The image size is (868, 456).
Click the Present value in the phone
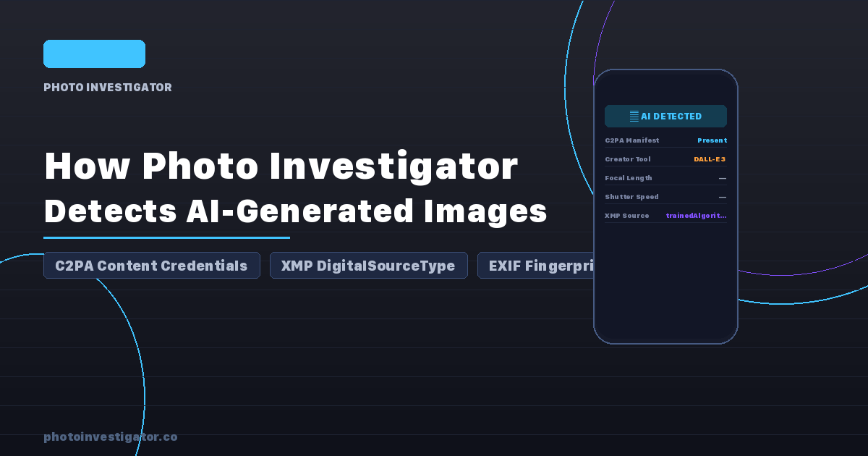pos(712,140)
